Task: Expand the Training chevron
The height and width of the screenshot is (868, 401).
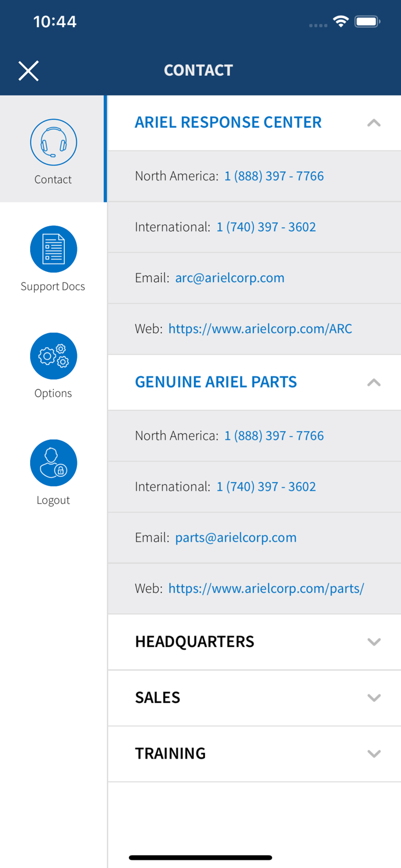Action: [x=374, y=754]
